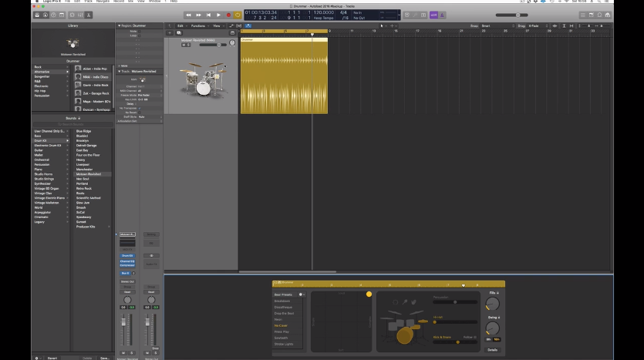The image size is (644, 360).
Task: Open the Note Pads button
Action: pyautogui.click(x=591, y=15)
